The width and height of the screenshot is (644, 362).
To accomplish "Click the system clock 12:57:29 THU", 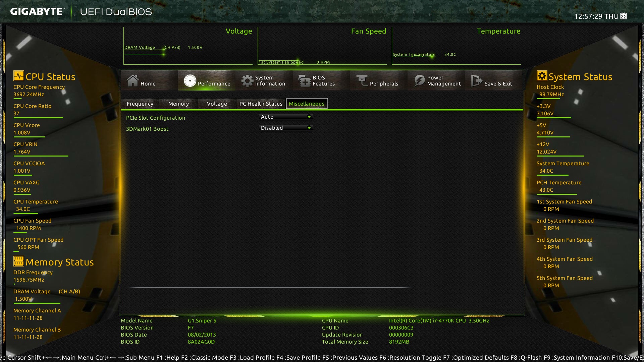I will [596, 16].
